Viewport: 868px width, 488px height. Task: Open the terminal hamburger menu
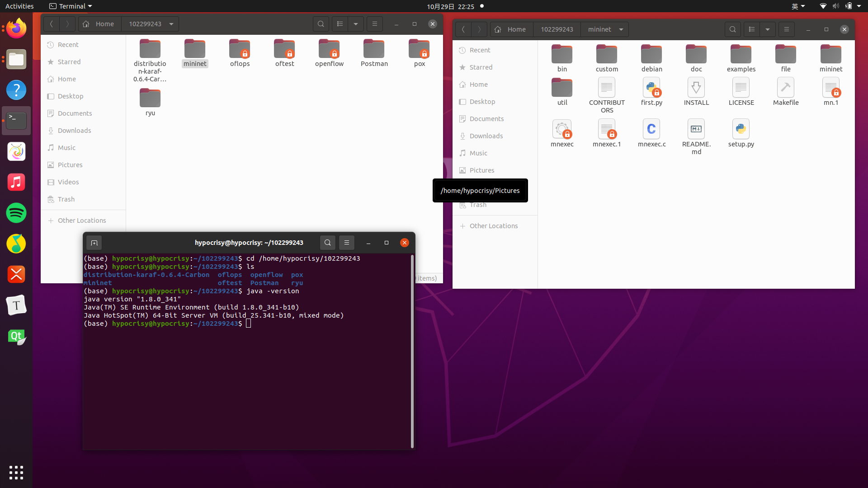(347, 243)
